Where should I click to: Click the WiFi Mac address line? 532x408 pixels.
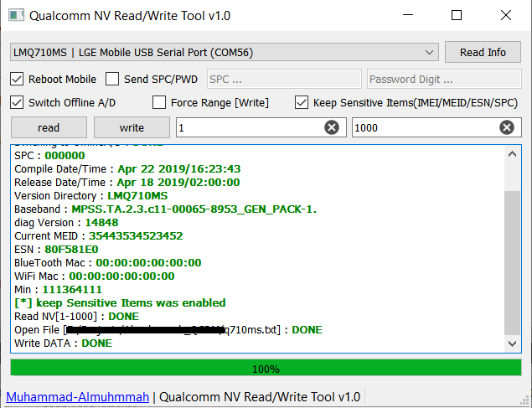pos(95,276)
